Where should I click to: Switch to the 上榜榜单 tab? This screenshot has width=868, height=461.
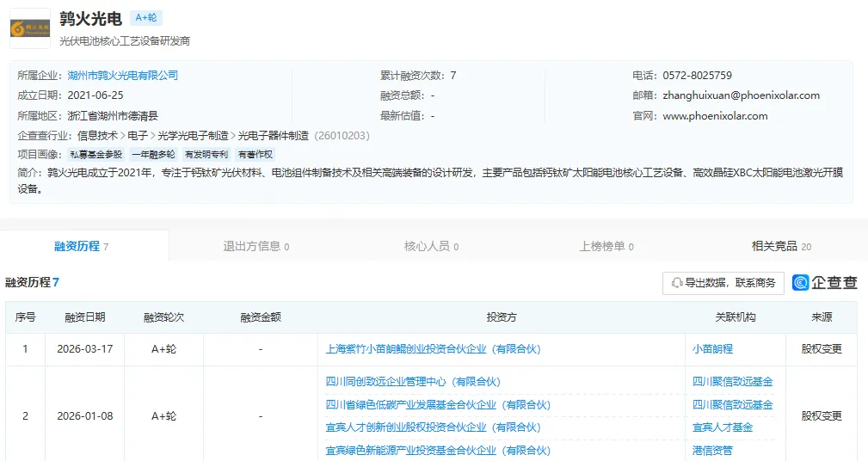(x=606, y=246)
